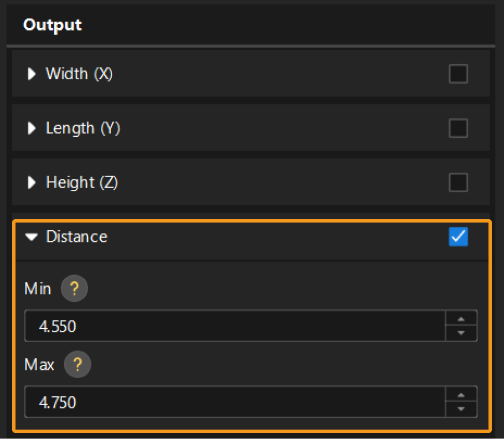
Task: Expand the Height (Z) section arrow
Action: (32, 182)
